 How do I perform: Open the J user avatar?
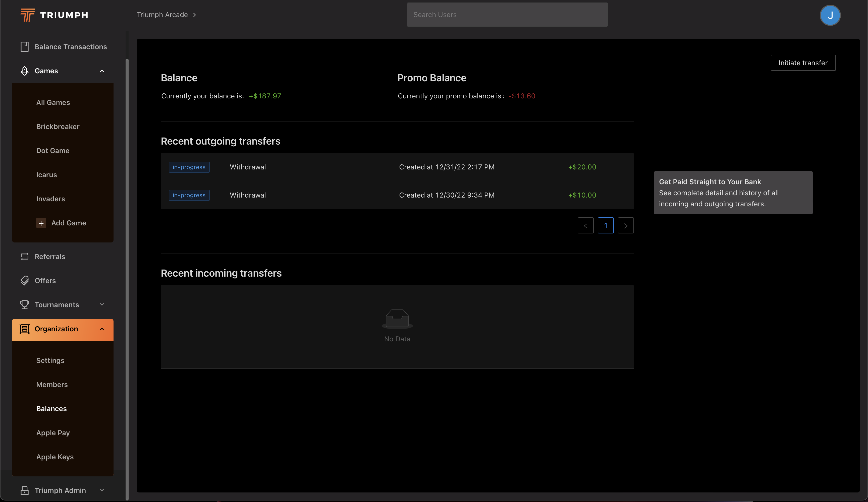tap(830, 15)
